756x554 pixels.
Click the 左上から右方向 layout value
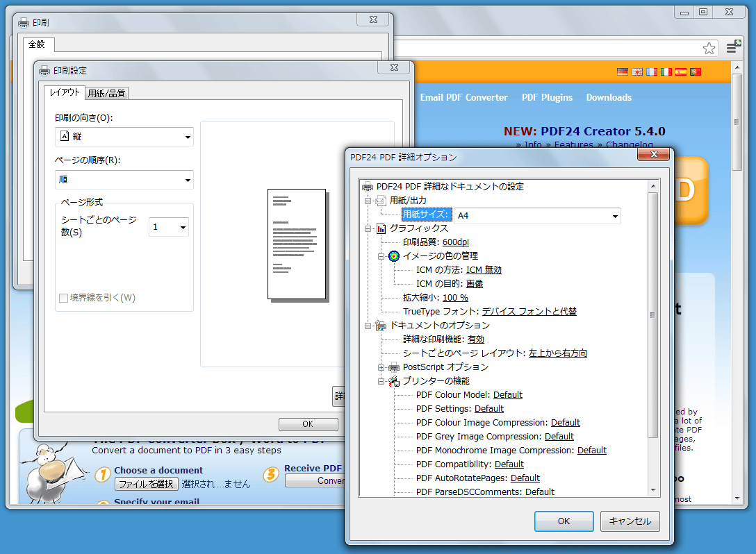[x=558, y=353]
